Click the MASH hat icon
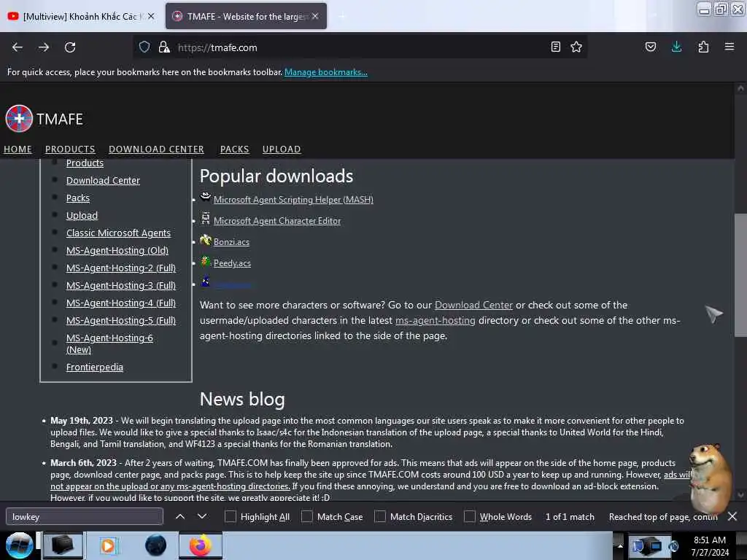 [x=205, y=197]
